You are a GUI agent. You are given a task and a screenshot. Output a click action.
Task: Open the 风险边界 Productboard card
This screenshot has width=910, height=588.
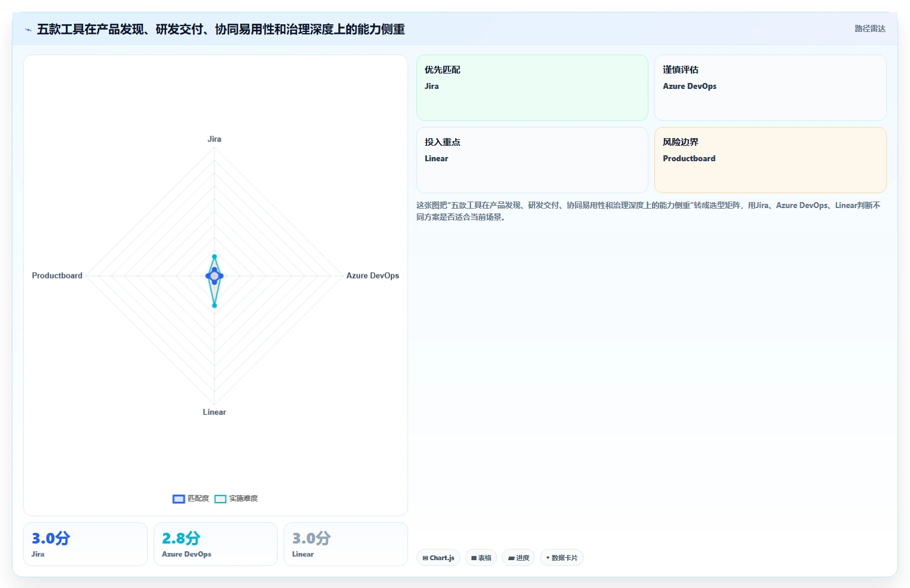tap(770, 160)
